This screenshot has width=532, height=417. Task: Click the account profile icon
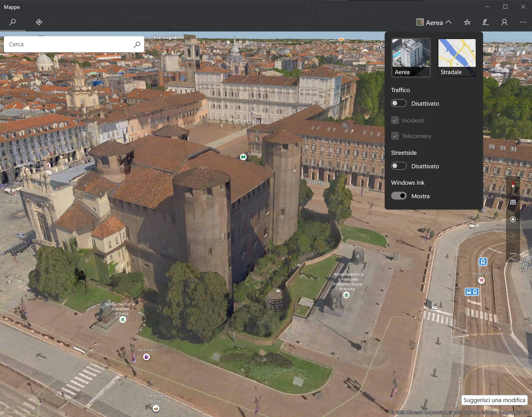click(504, 23)
